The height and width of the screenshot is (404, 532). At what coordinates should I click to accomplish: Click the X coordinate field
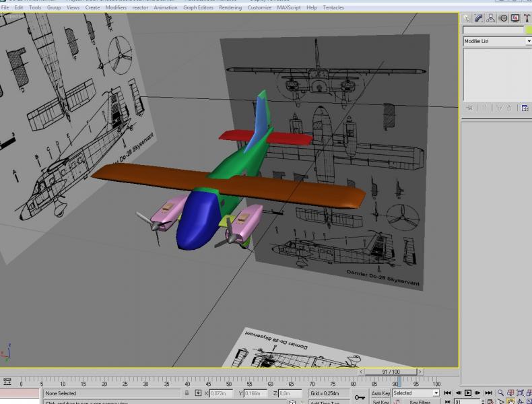(221, 393)
